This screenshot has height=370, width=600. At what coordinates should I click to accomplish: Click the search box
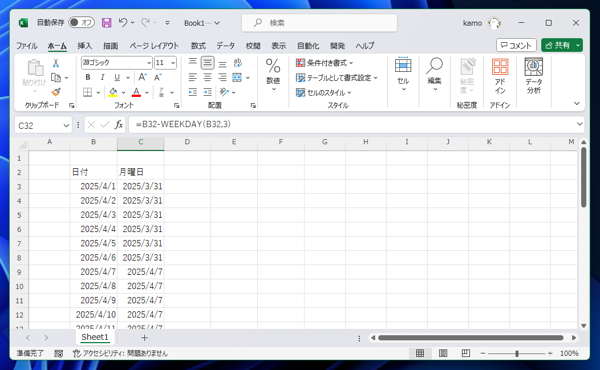[319, 23]
